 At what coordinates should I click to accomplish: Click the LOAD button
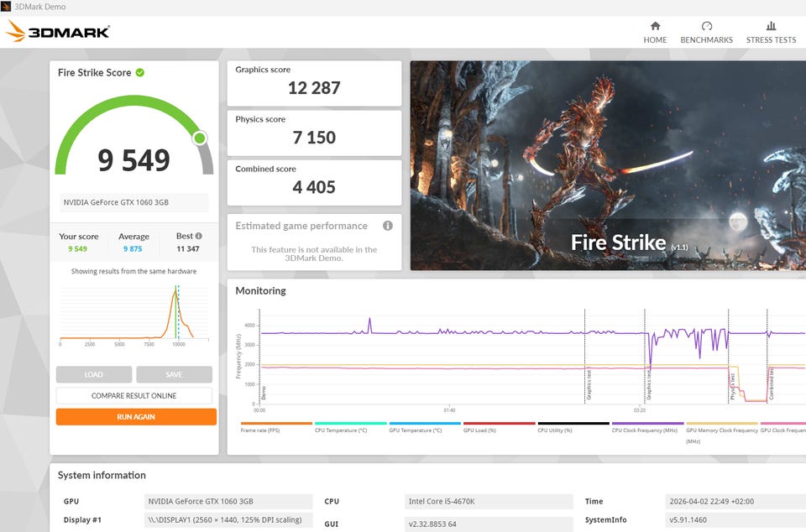click(x=94, y=374)
